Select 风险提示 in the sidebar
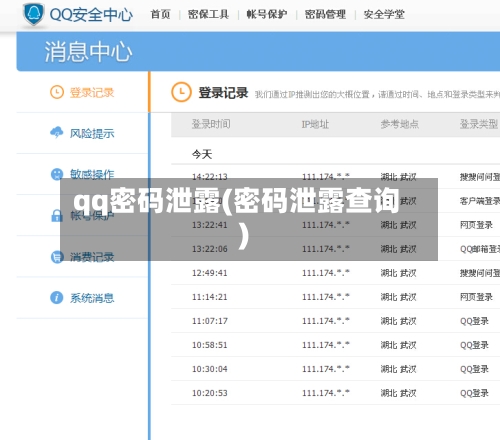This screenshot has height=440, width=500. pos(92,133)
